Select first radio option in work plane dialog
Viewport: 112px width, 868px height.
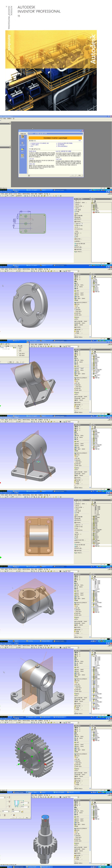(18, 347)
